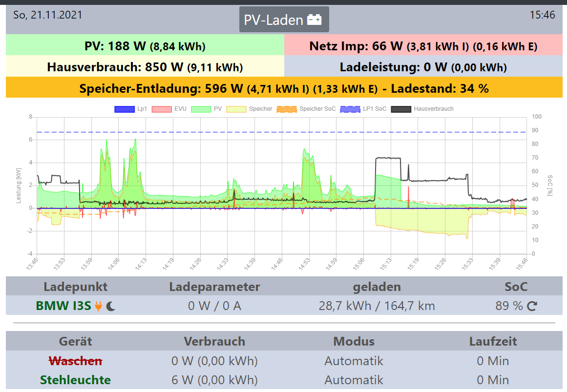Click the green PV legend color box

click(x=201, y=109)
